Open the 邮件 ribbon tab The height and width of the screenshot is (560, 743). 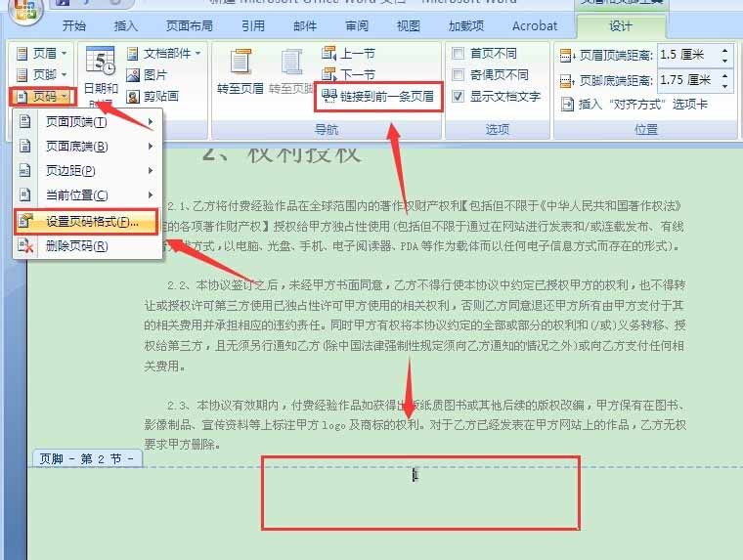[x=305, y=25]
